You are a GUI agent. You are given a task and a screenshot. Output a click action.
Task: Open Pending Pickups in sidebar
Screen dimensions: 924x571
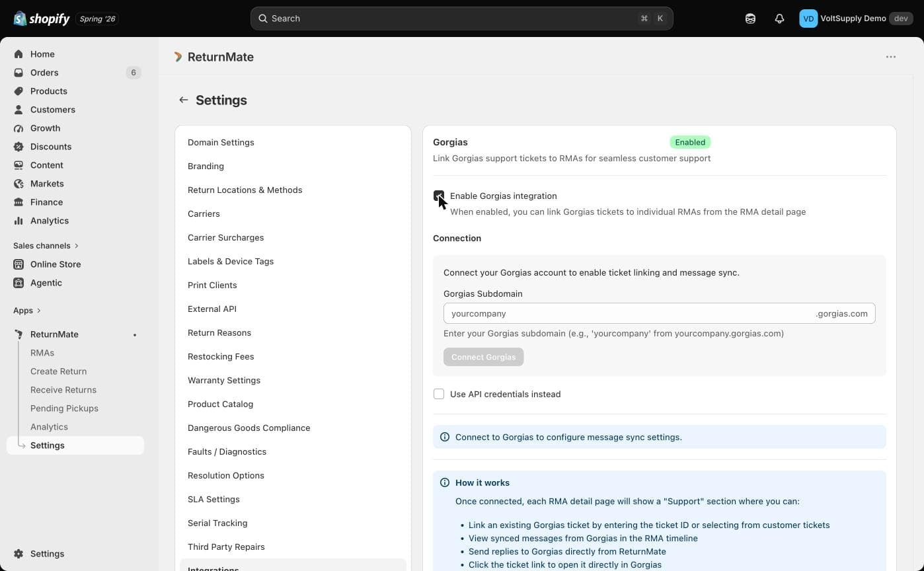coord(64,408)
